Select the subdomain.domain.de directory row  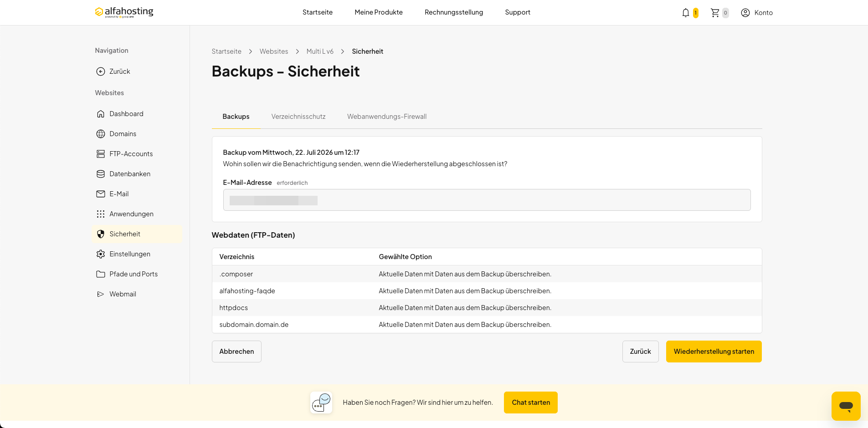click(x=487, y=325)
